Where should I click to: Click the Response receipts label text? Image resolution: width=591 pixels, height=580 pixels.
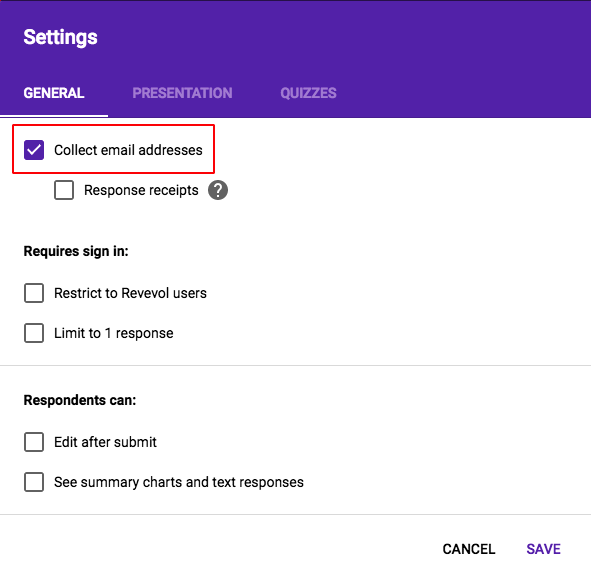[141, 190]
